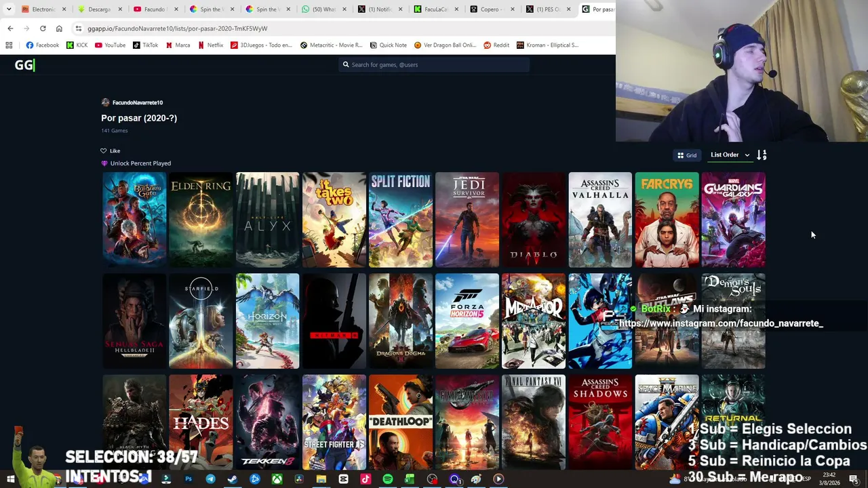Click the GG site logo
This screenshot has width=868, height=488.
point(24,65)
